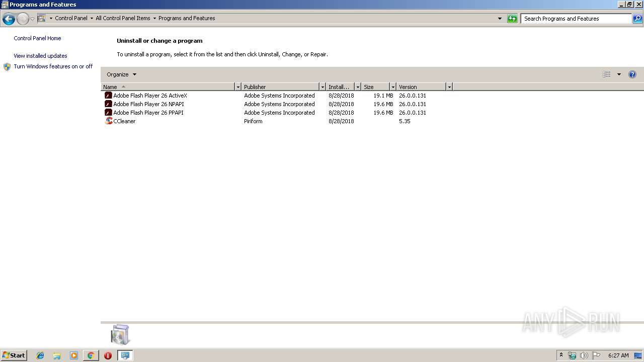The width and height of the screenshot is (644, 362).
Task: Click the 6:27 AM clock
Action: point(618,355)
